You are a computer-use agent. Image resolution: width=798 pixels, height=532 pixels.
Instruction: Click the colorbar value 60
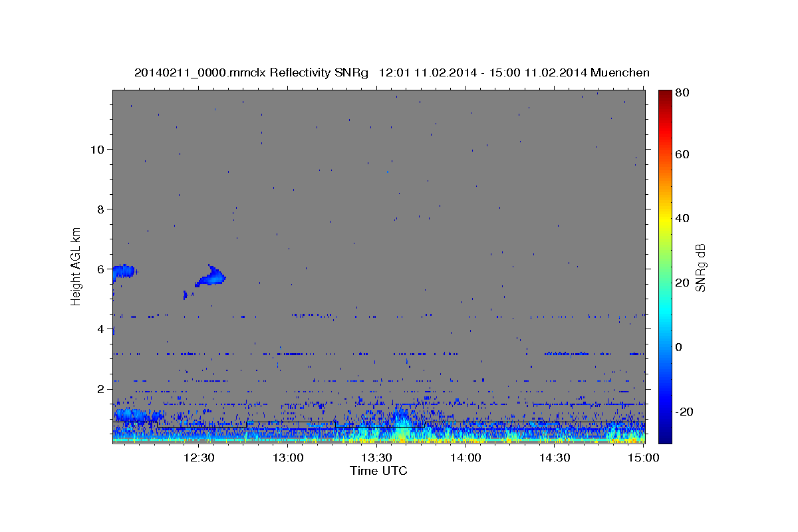pyautogui.click(x=682, y=154)
